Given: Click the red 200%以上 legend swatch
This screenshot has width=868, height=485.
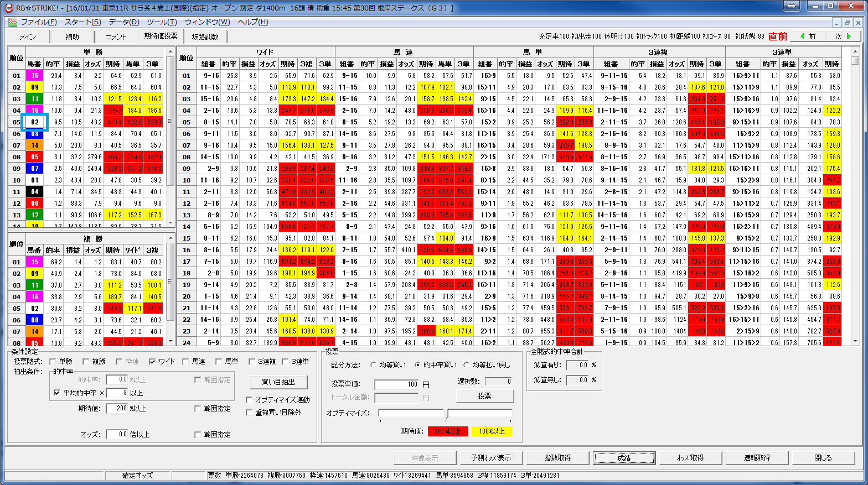Looking at the screenshot, I should pyautogui.click(x=448, y=431).
